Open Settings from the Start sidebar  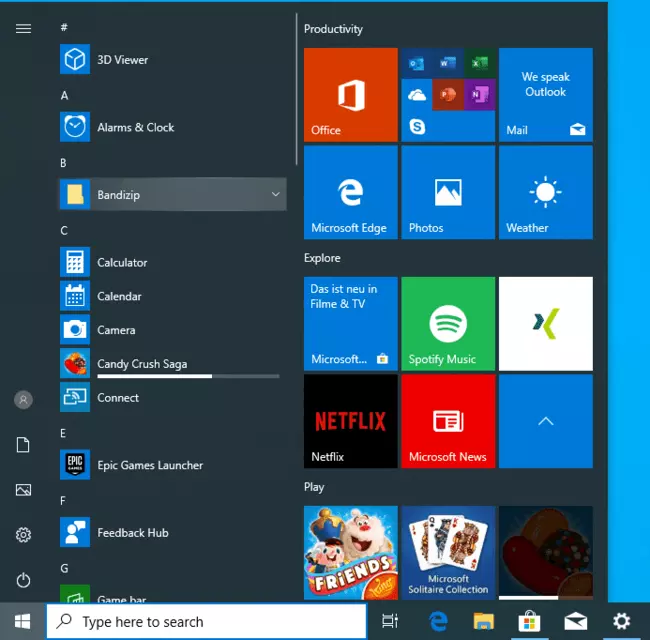point(23,535)
